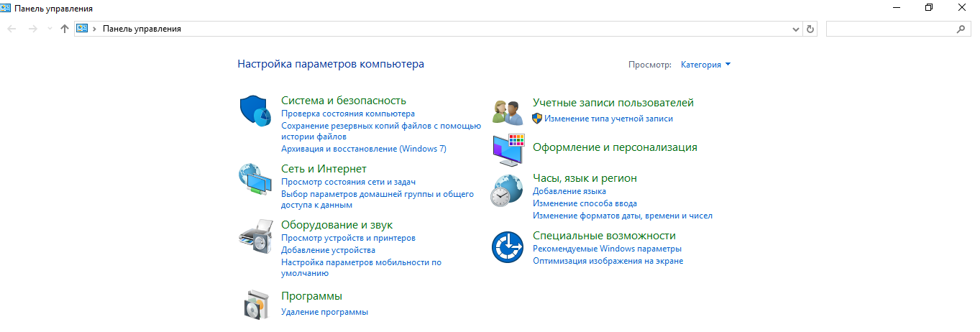
Task: Click Добавление устройства link
Action: (x=328, y=250)
